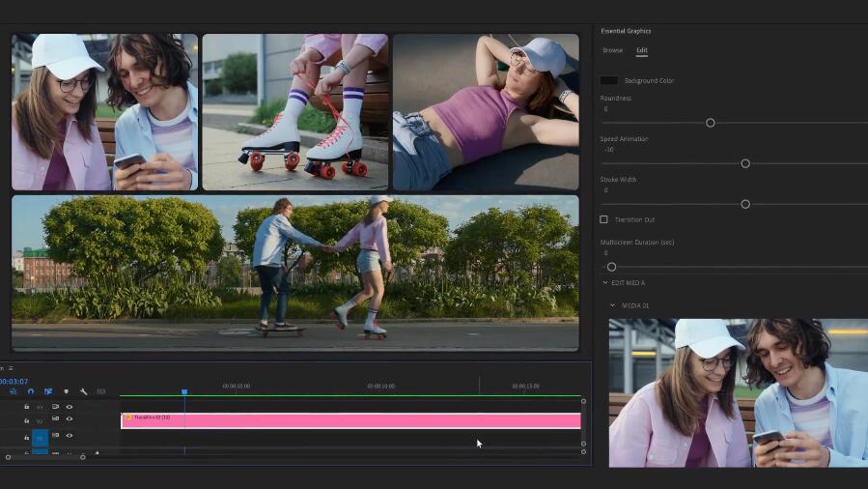Toggle sync lock on top video track
The height and width of the screenshot is (489, 868).
tap(55, 407)
